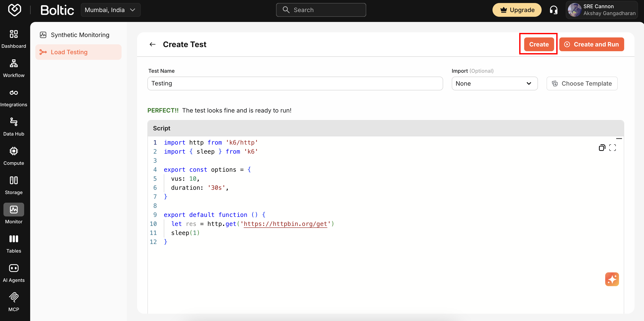The height and width of the screenshot is (321, 644).
Task: Click the headset support icon
Action: coord(553,10)
